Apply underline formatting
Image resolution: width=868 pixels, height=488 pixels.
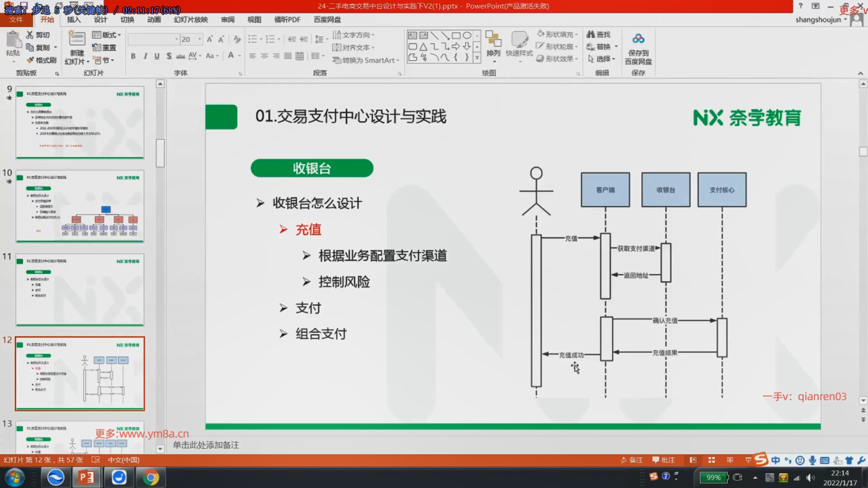coord(157,56)
